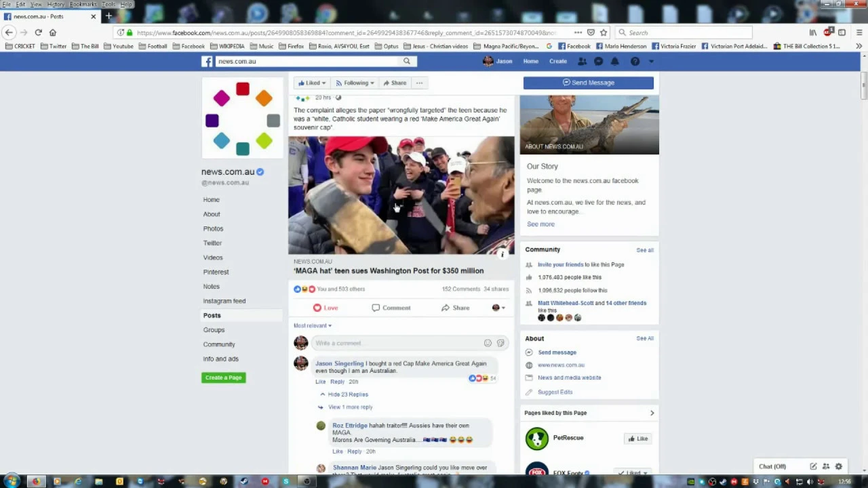Select Photos in the page sidebar
This screenshot has height=488, width=868.
point(213,229)
